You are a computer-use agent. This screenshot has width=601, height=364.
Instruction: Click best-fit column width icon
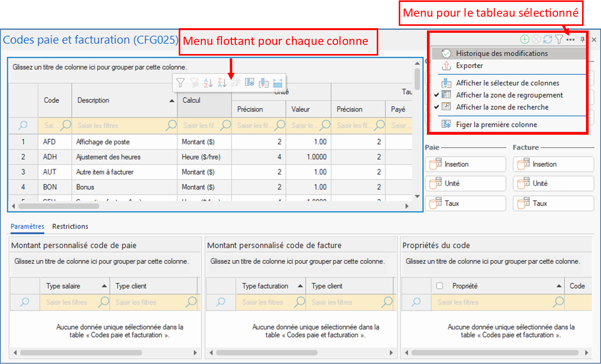278,83
